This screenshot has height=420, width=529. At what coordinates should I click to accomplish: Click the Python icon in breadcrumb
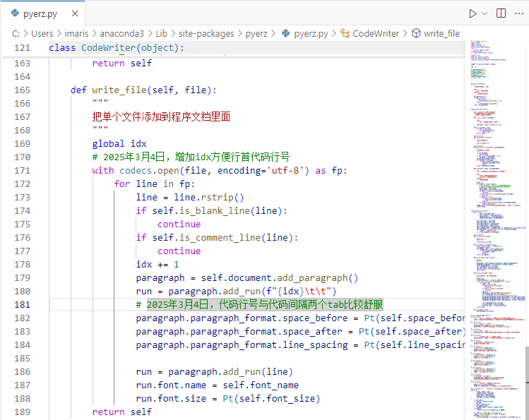286,33
